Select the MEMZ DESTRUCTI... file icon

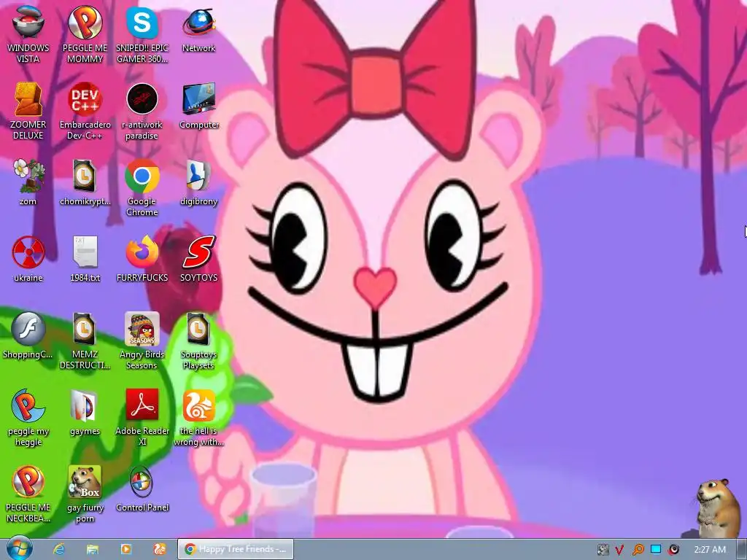85,341
